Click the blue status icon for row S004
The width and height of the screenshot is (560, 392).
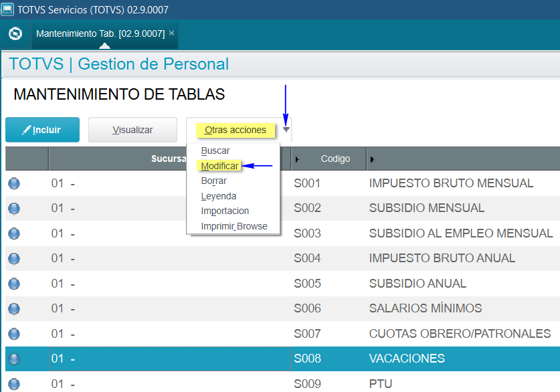14,258
